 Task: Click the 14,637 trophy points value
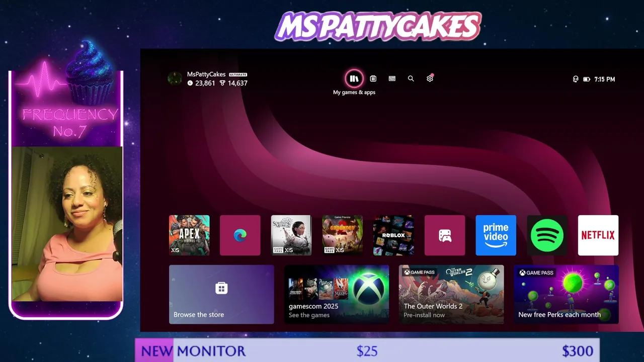[237, 83]
